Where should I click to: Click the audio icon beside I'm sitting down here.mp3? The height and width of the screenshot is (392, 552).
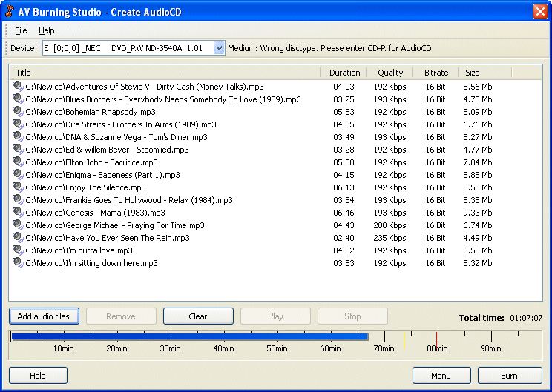pyautogui.click(x=18, y=263)
